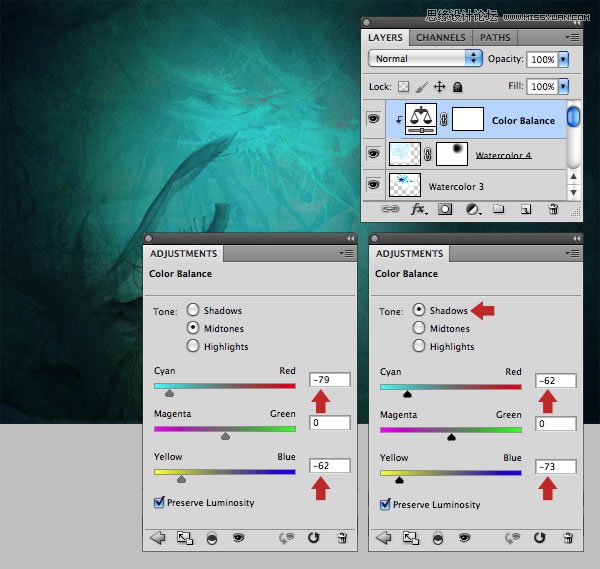Screen dimensions: 600x569
Task: Switch to the Paths tab
Action: 495,37
